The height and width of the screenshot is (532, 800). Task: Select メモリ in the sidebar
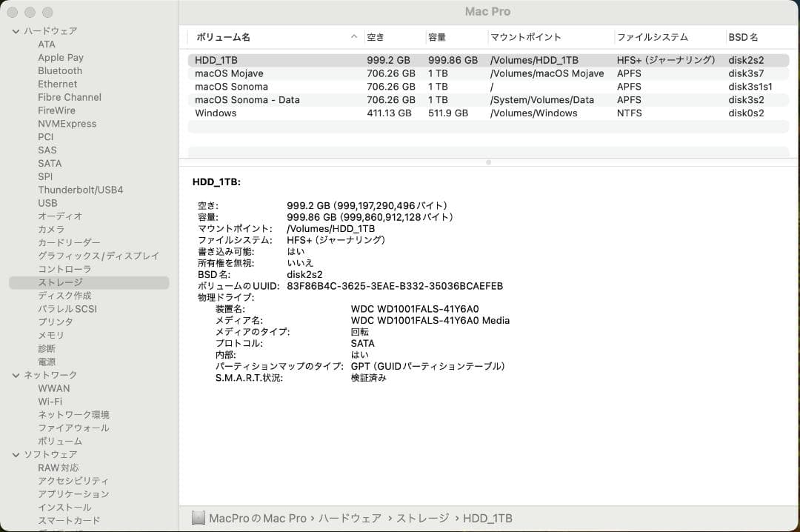pos(51,336)
